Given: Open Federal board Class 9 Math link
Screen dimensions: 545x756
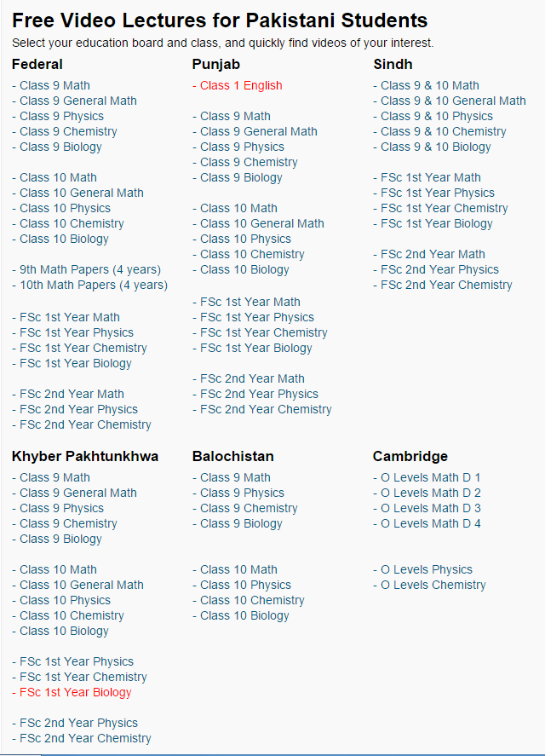Looking at the screenshot, I should coord(54,85).
